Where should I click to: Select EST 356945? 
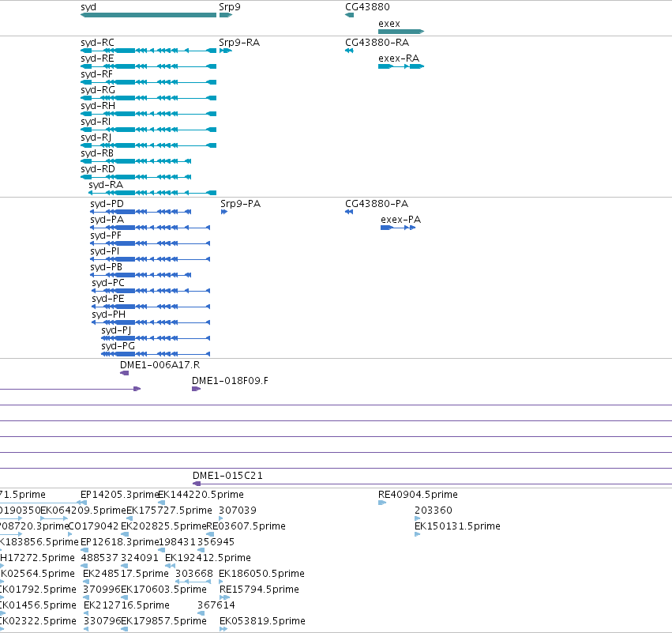point(201,550)
